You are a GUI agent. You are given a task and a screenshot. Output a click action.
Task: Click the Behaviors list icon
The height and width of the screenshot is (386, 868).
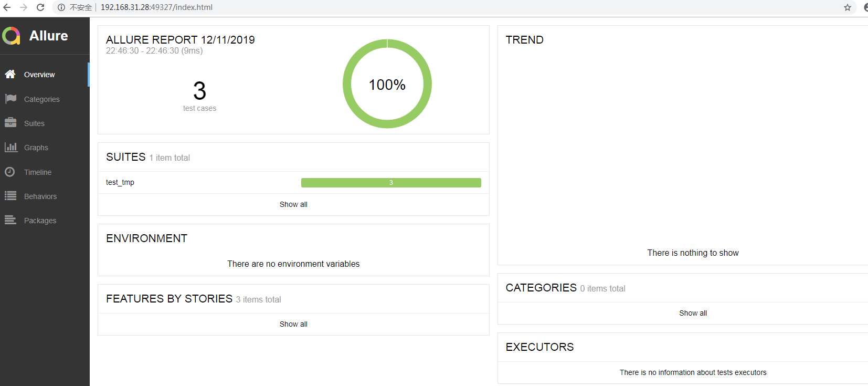pos(10,196)
